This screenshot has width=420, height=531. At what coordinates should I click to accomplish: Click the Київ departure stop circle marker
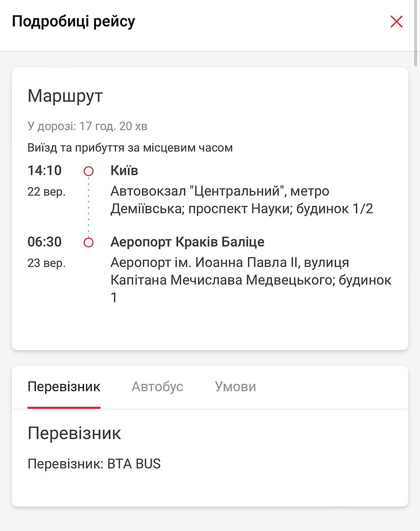pos(88,171)
